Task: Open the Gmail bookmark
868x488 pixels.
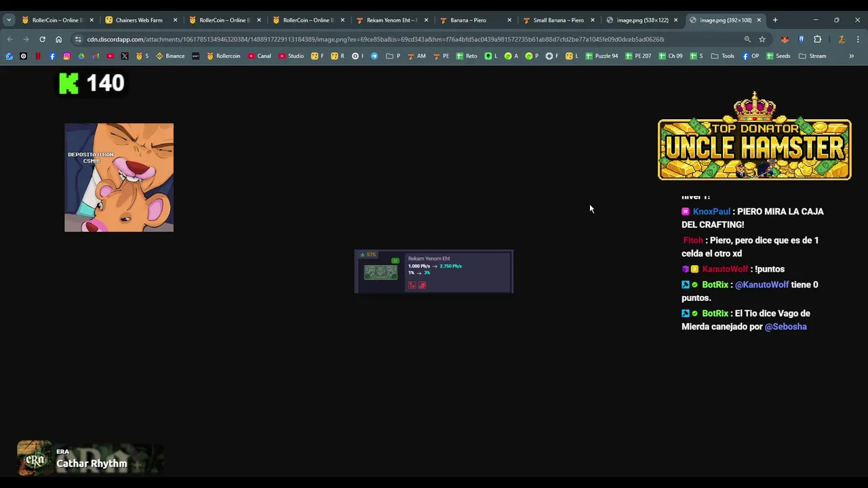Action: click(96, 56)
